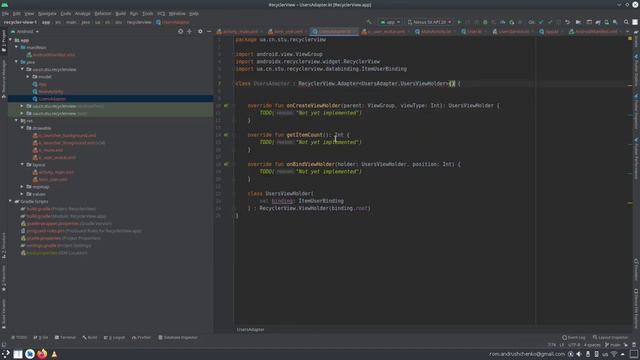Toggle the Structure tool window

pyautogui.click(x=4, y=245)
